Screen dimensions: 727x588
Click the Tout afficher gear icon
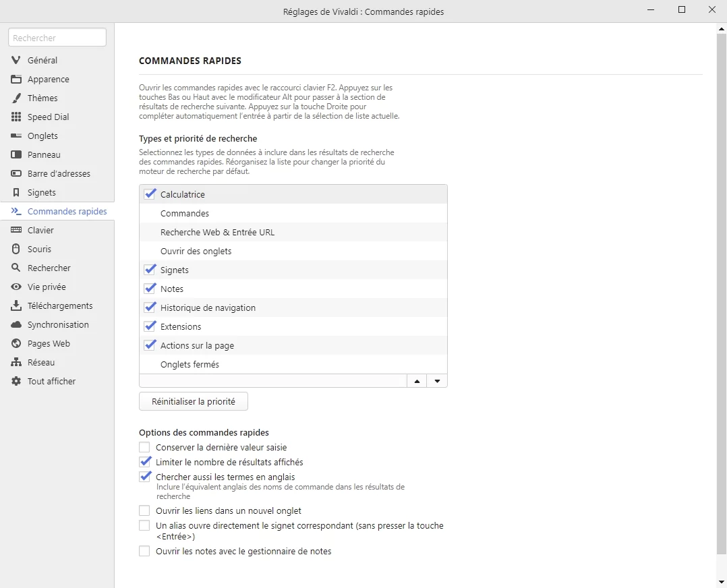tap(16, 381)
